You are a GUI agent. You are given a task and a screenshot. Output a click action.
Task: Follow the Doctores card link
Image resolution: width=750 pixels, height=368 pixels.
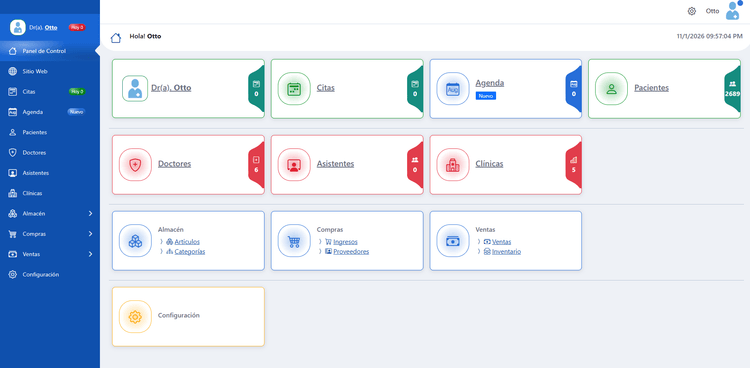(x=175, y=164)
